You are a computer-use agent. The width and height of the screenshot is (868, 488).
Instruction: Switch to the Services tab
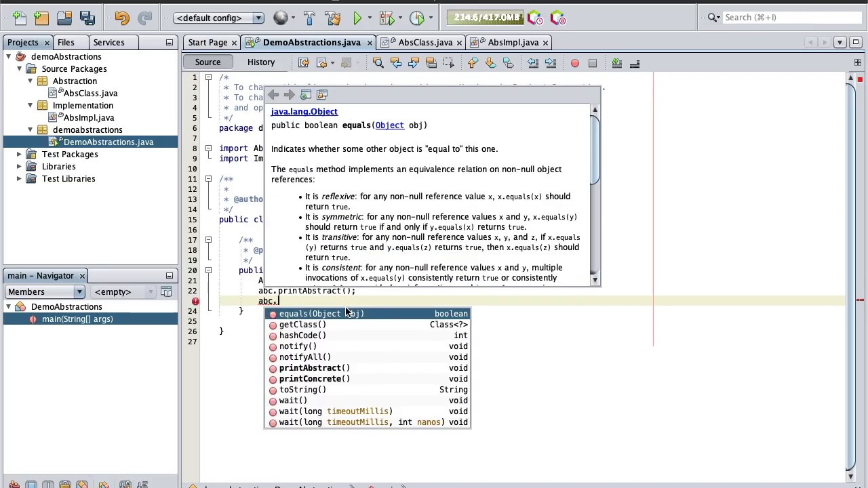pos(108,43)
